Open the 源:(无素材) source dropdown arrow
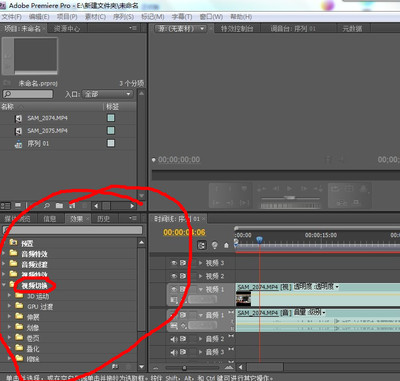400x381 pixels. coord(202,29)
